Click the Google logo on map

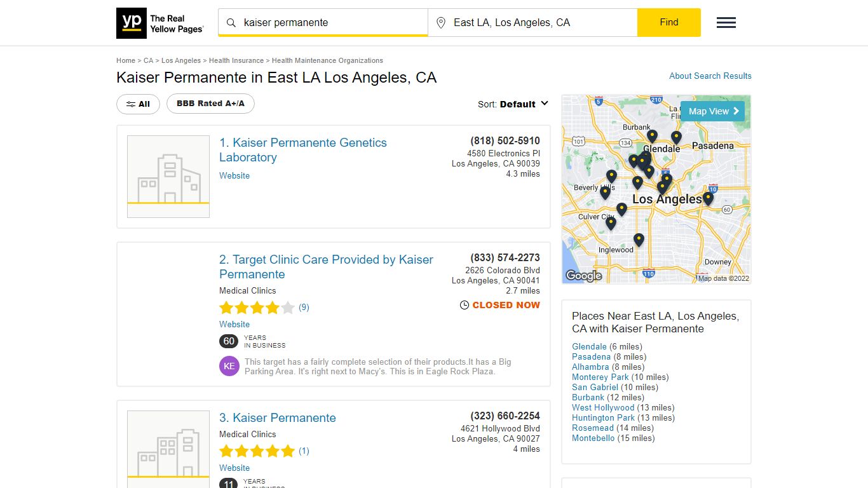(583, 276)
